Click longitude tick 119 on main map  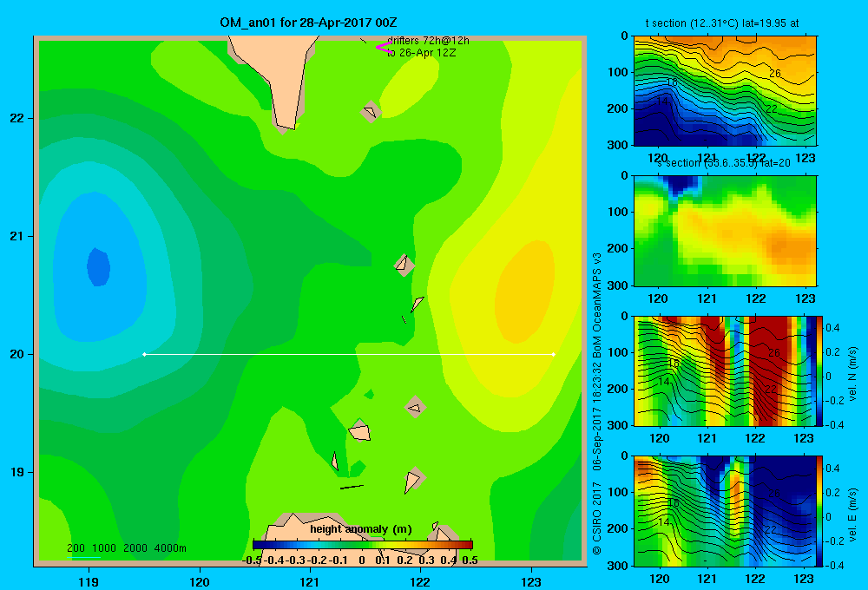point(89,581)
